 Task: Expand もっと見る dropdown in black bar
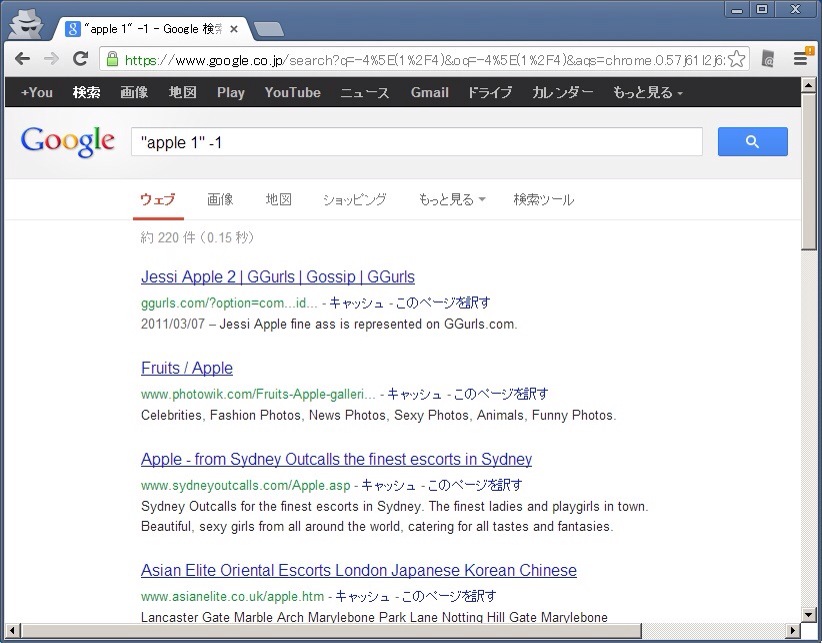[648, 93]
